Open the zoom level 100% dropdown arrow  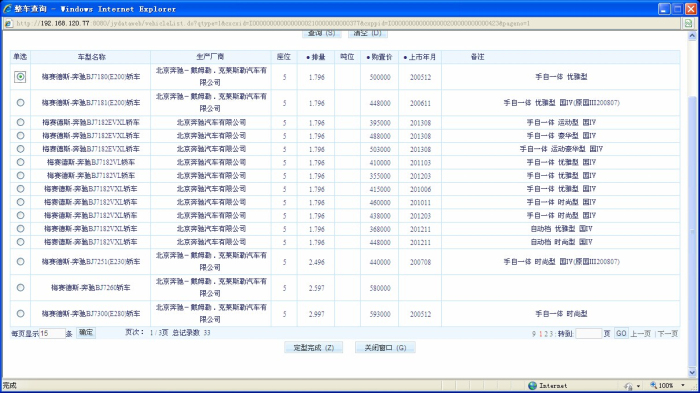tap(683, 385)
